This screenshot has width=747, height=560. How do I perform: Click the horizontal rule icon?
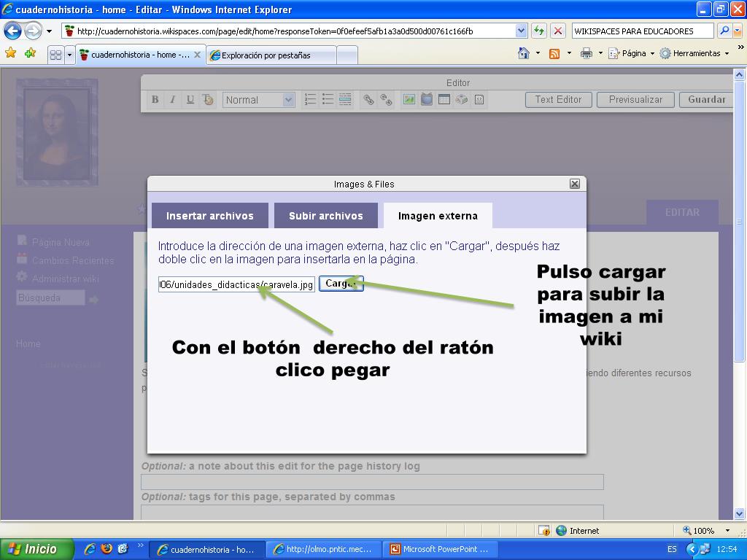point(345,99)
